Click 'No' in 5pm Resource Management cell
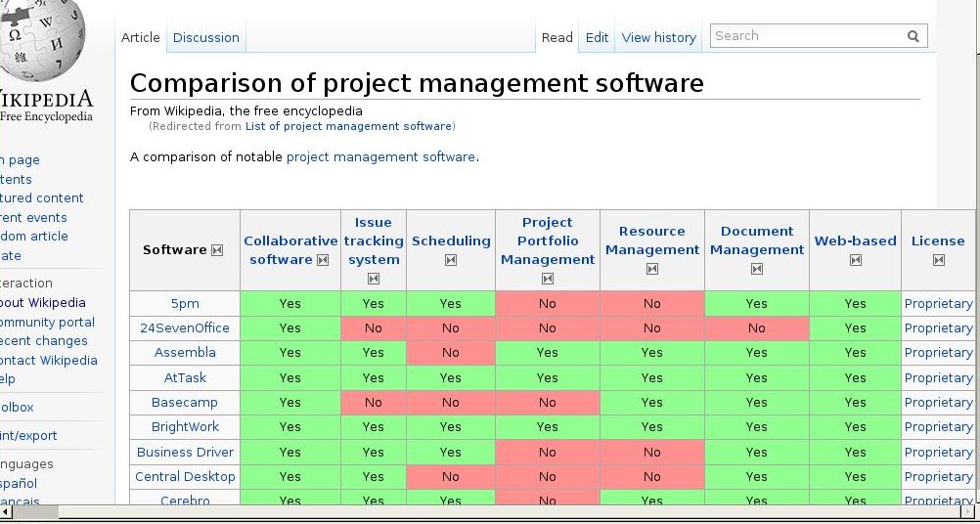Screen dimensions: 980x524 coord(652,303)
